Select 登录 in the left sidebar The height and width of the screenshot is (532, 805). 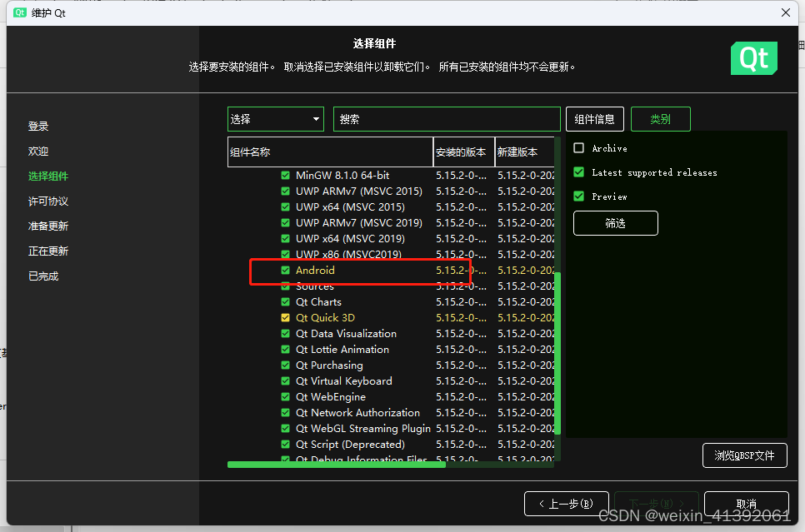(x=38, y=126)
